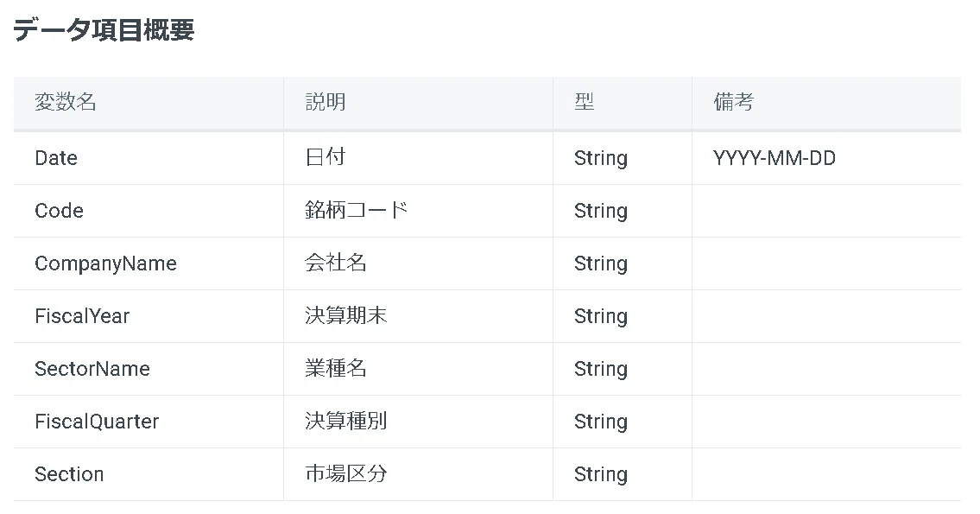The width and height of the screenshot is (980, 514).
Task: Click the データ項目概要 heading
Action: 104,30
